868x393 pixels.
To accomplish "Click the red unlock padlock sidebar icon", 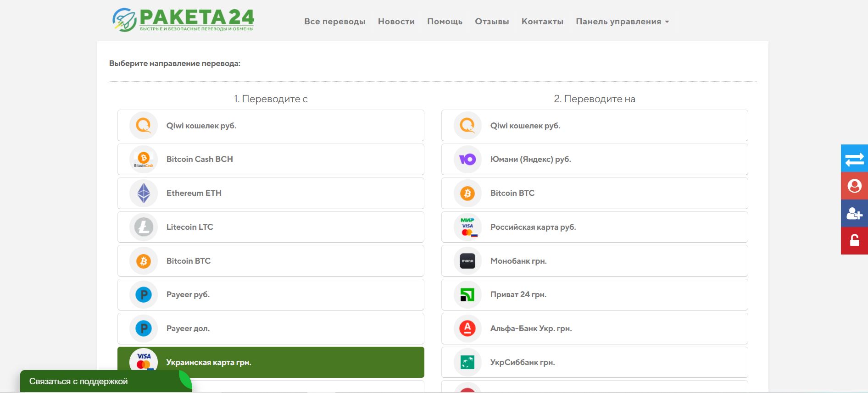I will [x=854, y=241].
